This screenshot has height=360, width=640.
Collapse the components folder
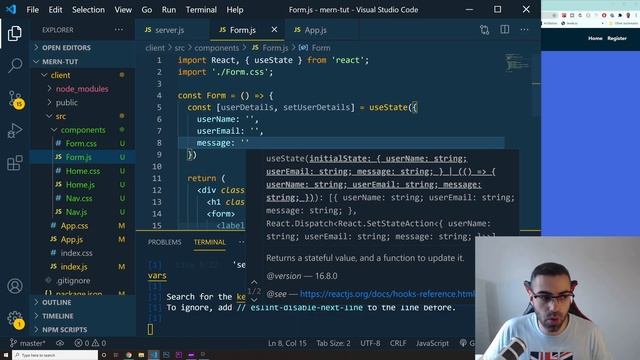point(82,130)
